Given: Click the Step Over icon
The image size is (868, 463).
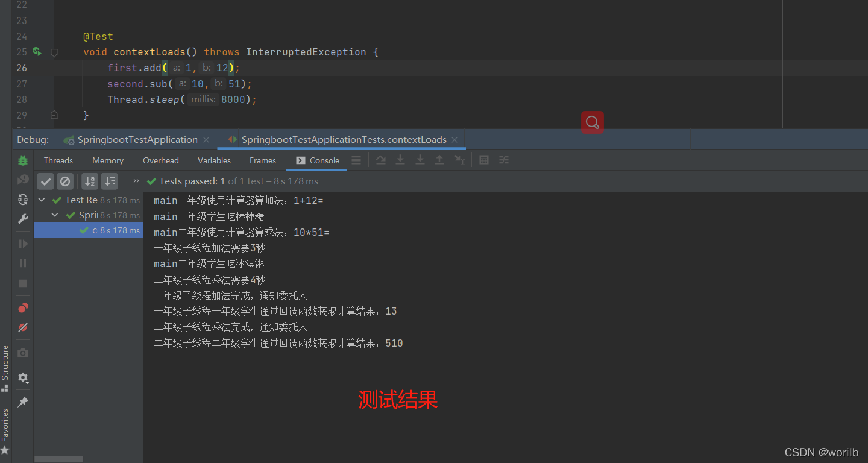Looking at the screenshot, I should (381, 160).
